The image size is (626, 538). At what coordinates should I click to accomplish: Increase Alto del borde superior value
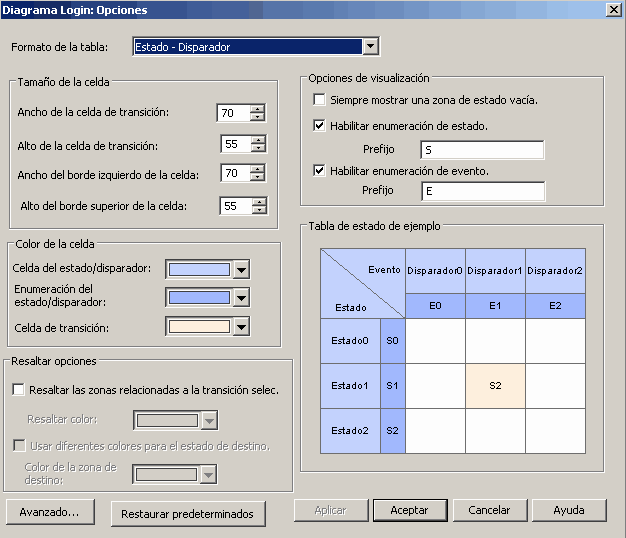[260, 202]
